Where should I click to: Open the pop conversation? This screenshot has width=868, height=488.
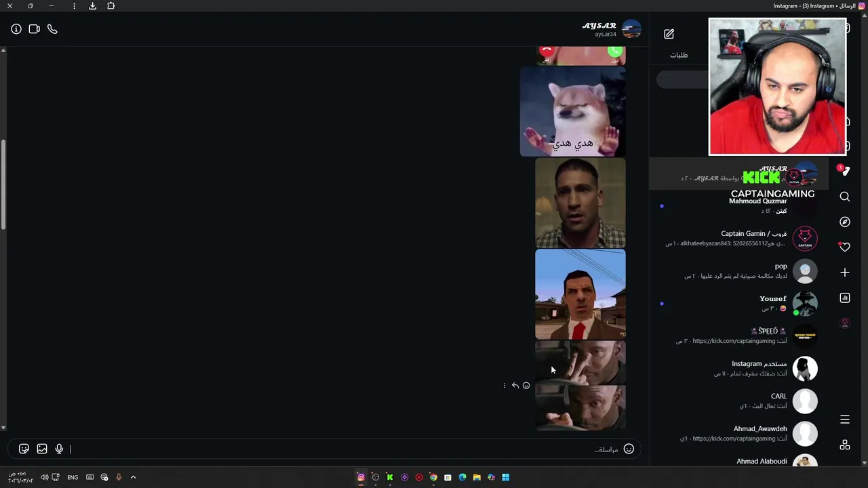[x=739, y=271]
